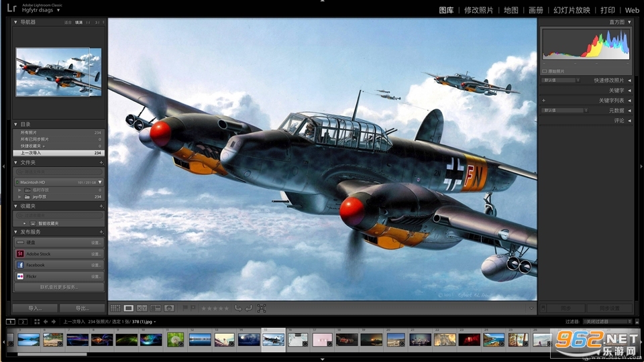The width and height of the screenshot is (644, 362).
Task: Expand the Keywording (关键字) panel
Action: tap(629, 90)
